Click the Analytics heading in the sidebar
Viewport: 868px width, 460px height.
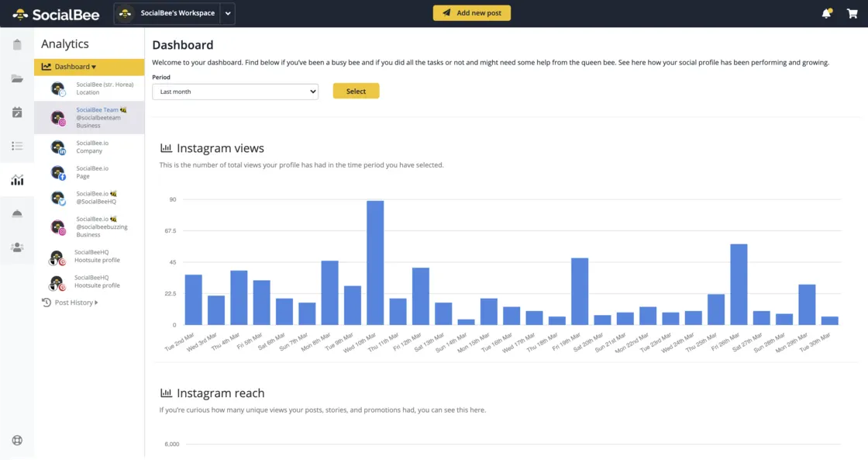pyautogui.click(x=65, y=43)
